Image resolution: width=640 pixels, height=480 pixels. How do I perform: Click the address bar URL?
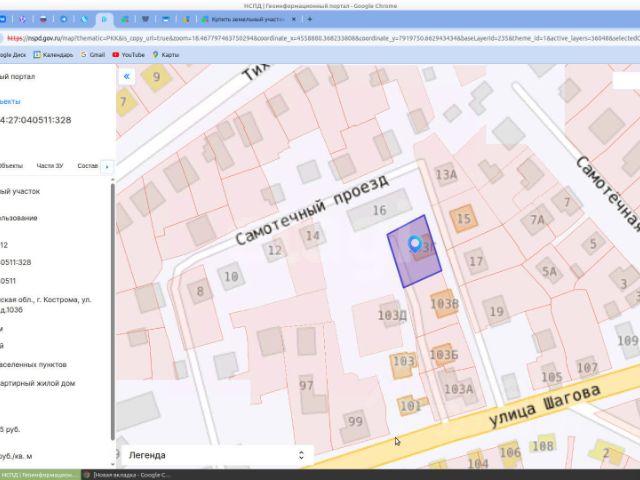tap(322, 38)
